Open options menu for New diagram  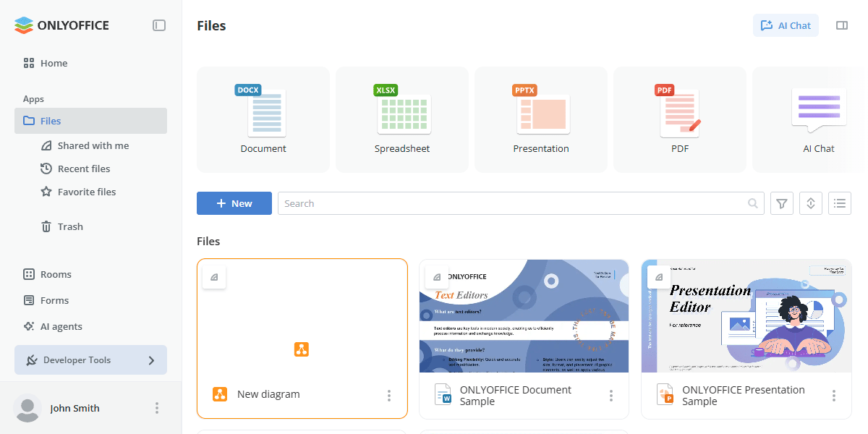coord(389,395)
